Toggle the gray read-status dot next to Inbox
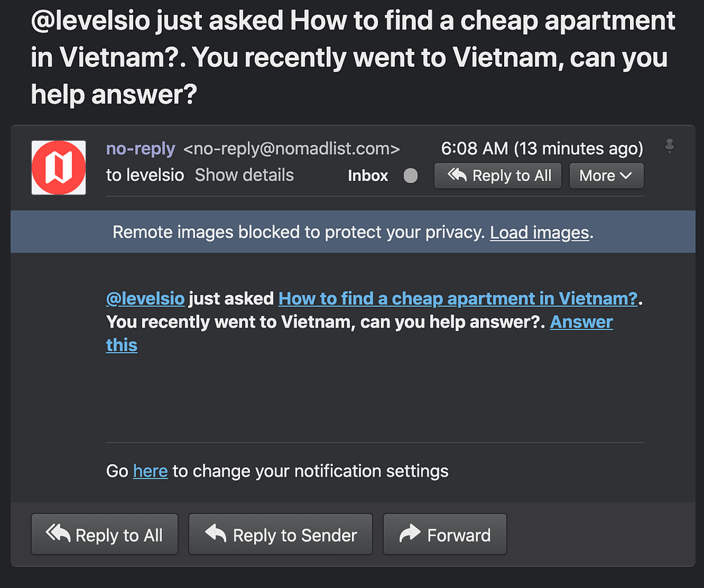Screen dimensions: 704x588 click(410, 176)
